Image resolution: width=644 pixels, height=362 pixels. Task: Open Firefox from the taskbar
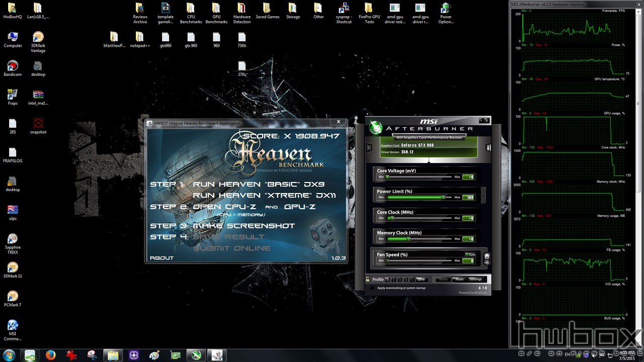[x=50, y=355]
